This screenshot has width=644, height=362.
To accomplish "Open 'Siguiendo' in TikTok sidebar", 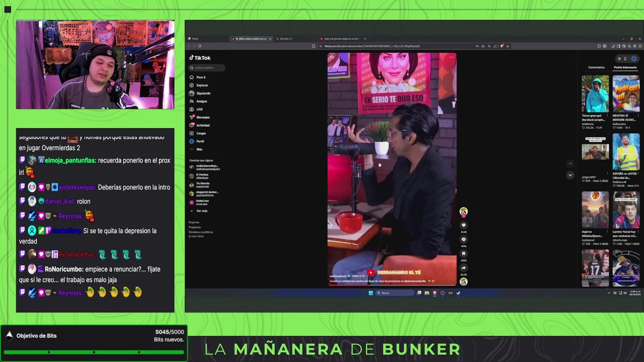I will click(x=200, y=94).
